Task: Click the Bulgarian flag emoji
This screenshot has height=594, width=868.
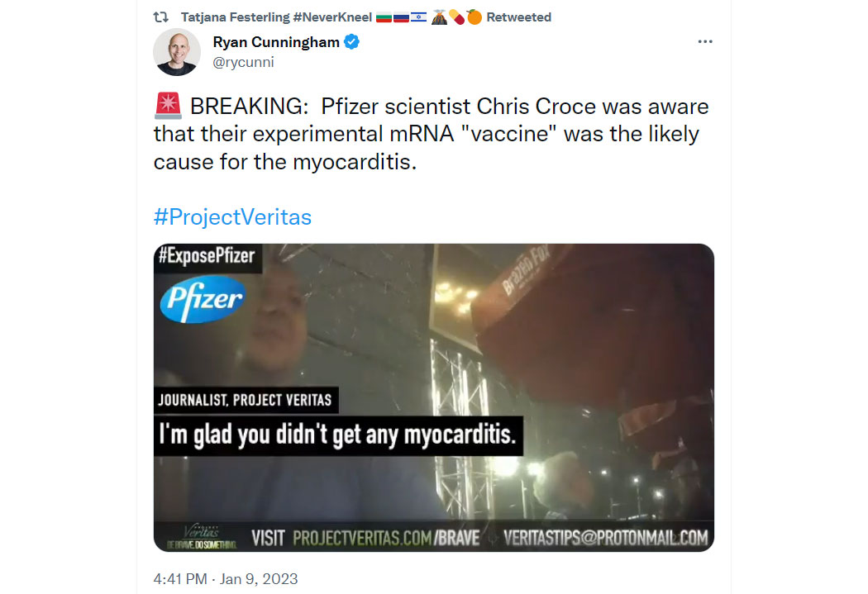Action: click(x=384, y=17)
